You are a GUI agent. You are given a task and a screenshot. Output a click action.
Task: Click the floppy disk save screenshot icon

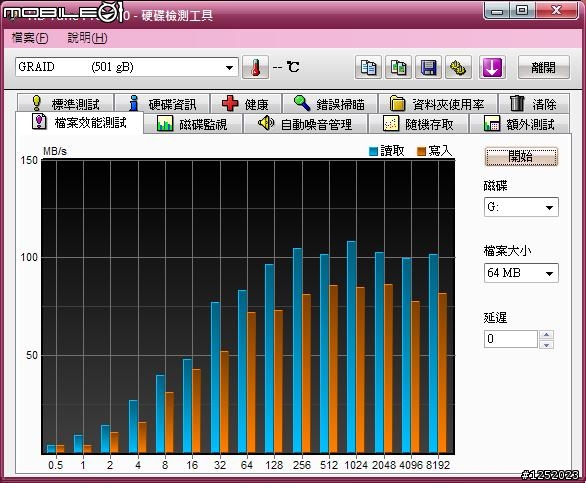pos(428,67)
